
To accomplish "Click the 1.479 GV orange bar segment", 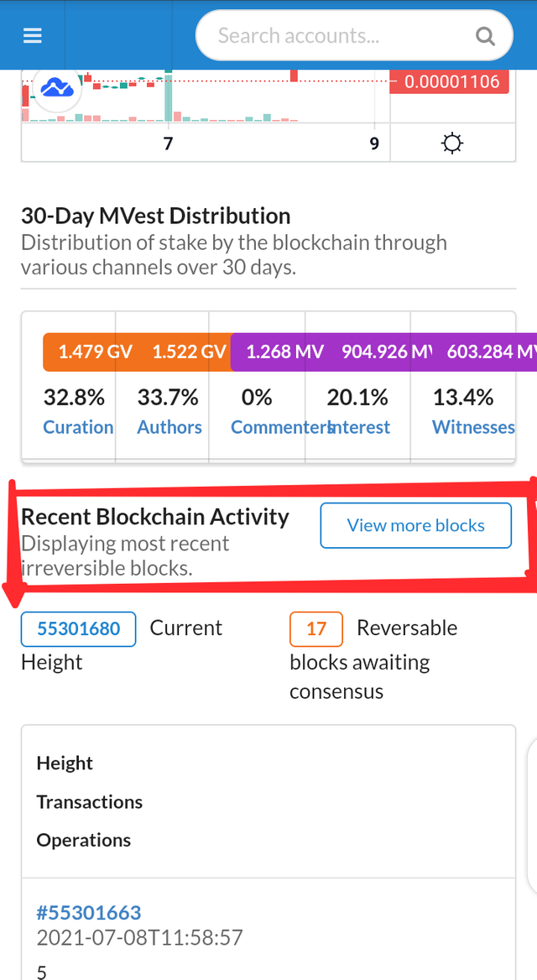I will (94, 352).
